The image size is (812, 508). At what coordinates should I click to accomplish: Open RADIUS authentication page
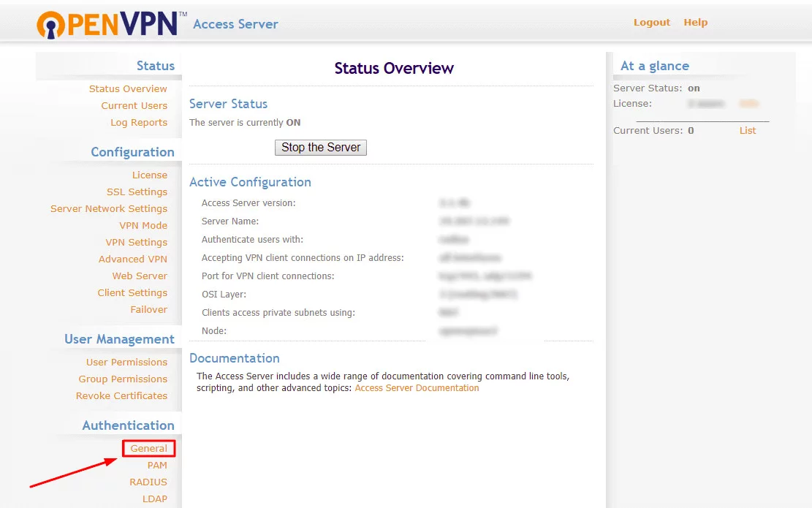148,482
